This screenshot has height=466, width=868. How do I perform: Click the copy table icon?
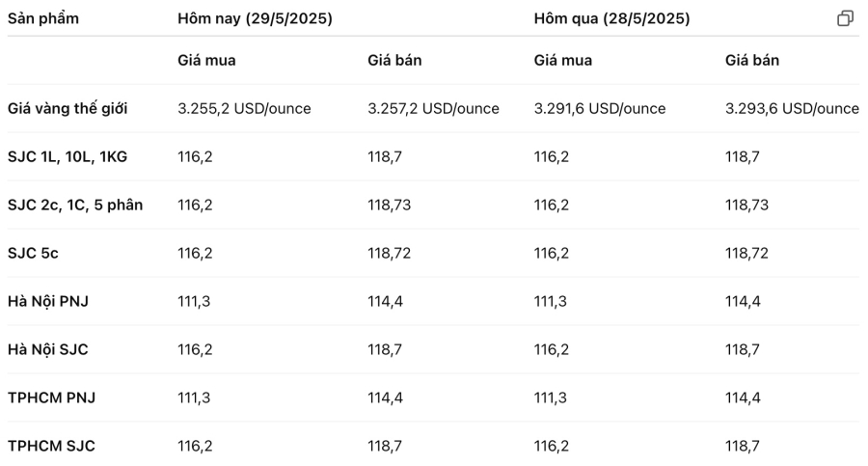[845, 18]
